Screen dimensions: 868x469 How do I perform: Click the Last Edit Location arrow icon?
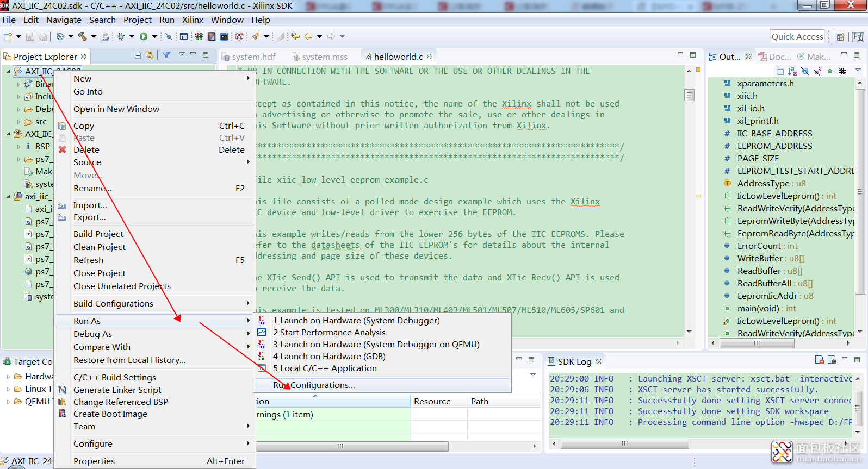click(295, 36)
